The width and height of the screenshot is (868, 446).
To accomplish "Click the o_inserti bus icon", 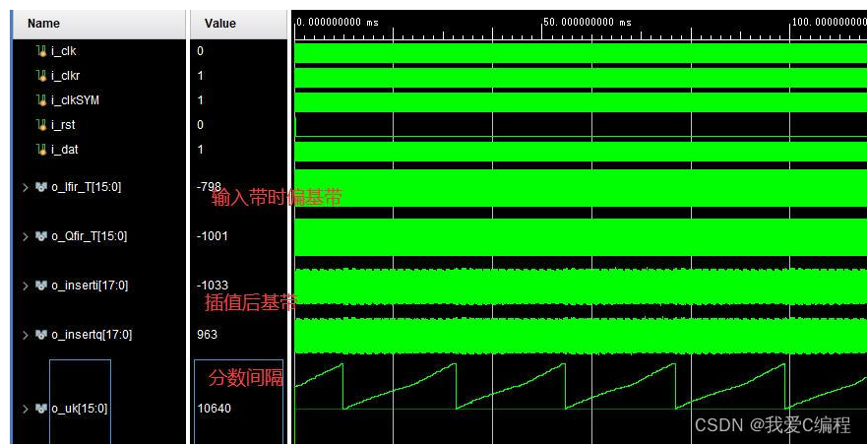I will click(x=41, y=286).
